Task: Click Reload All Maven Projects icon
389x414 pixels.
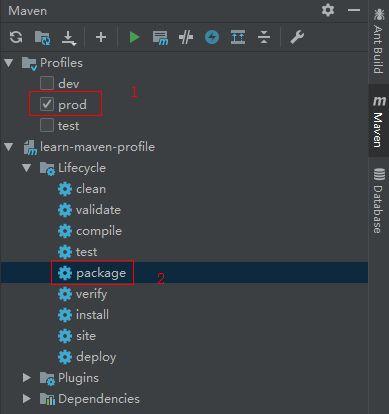Action: pyautogui.click(x=16, y=37)
